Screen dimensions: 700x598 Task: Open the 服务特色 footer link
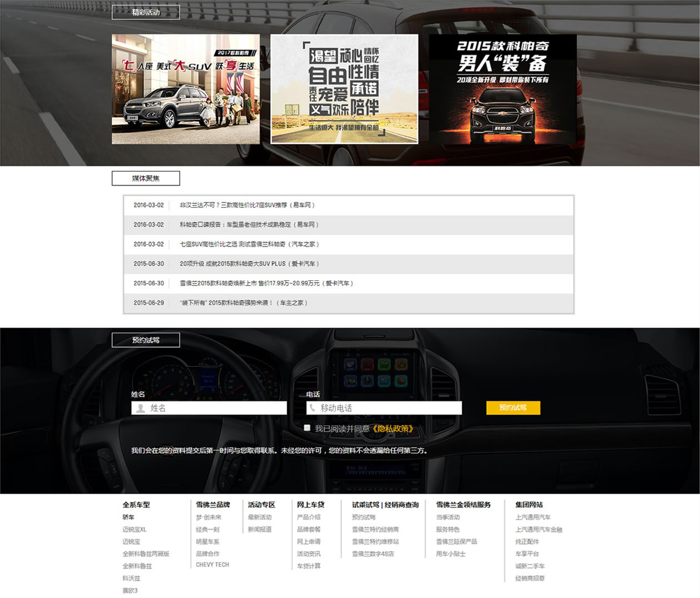[x=448, y=529]
